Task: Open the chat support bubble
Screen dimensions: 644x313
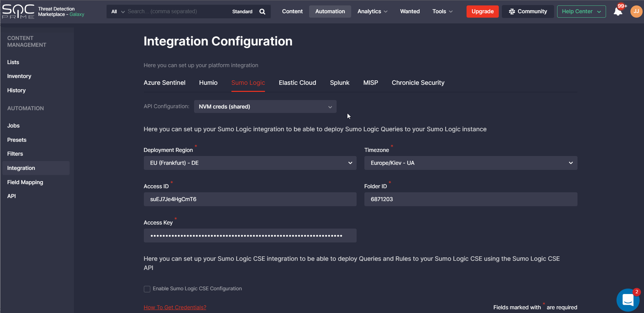Action: click(628, 300)
